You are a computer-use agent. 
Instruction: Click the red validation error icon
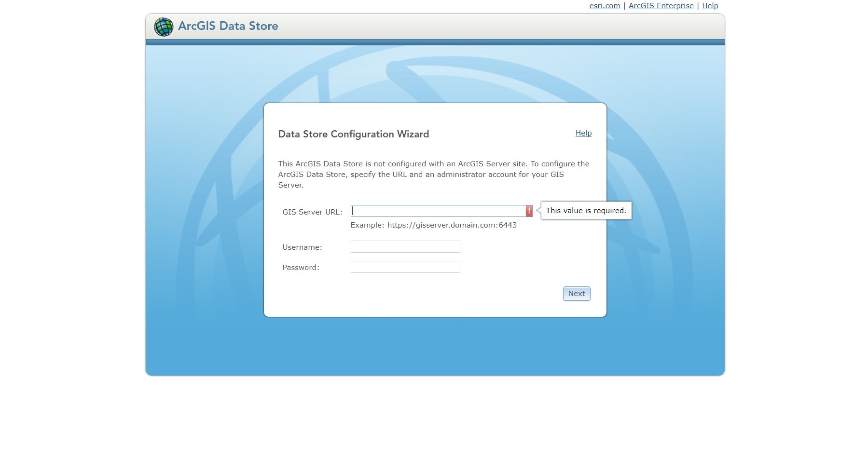(x=529, y=211)
